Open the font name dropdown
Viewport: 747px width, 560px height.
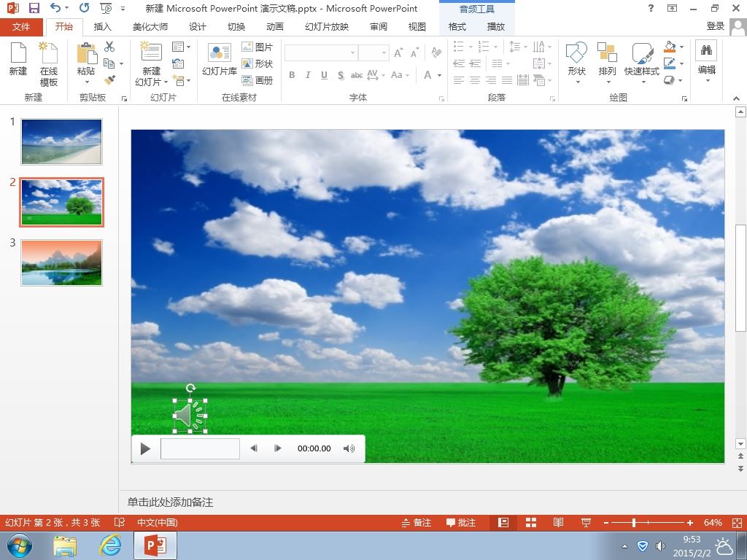[x=352, y=52]
